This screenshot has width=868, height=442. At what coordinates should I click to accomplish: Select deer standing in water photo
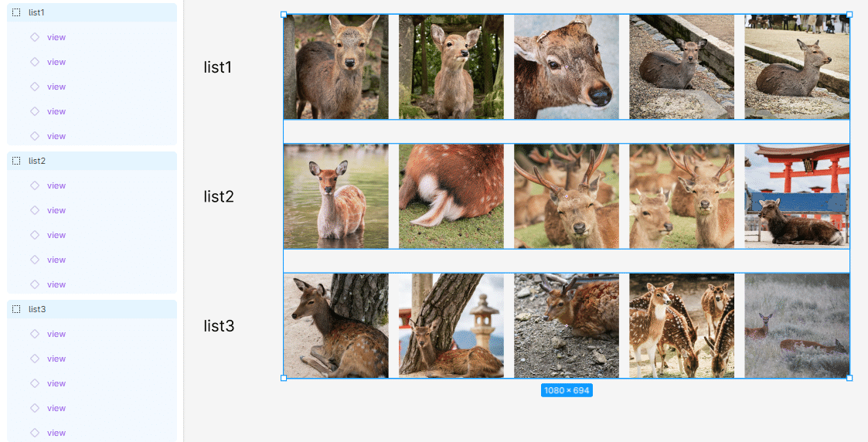click(x=336, y=196)
